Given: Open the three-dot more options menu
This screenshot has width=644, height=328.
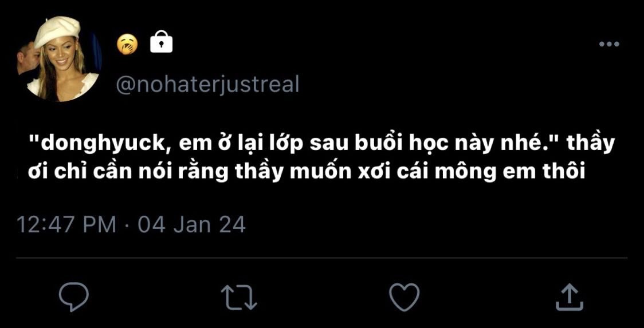Looking at the screenshot, I should 609,44.
